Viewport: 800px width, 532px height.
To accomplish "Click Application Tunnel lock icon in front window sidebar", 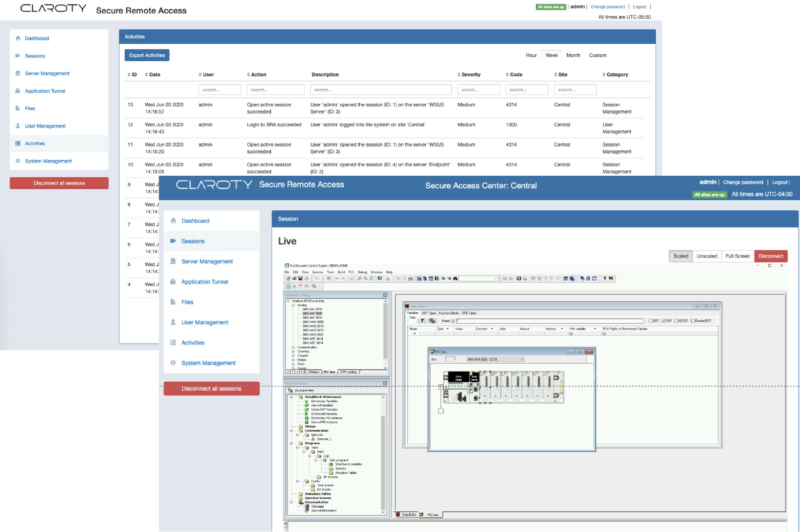I will tap(173, 281).
